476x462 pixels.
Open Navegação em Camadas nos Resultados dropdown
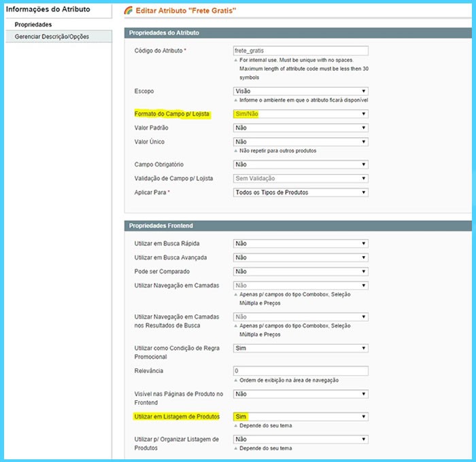pos(301,317)
